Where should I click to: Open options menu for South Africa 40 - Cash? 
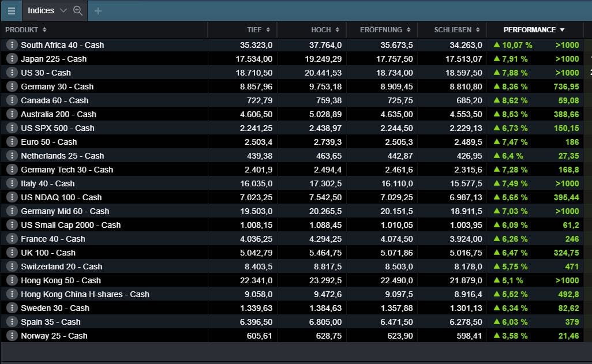(12, 45)
